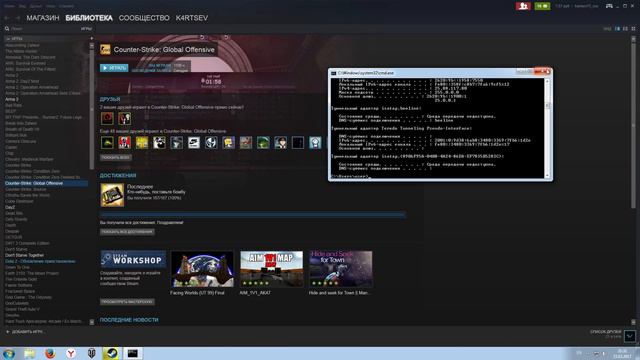Select the Dota 2 entry in the game list
The width and height of the screenshot is (640, 360).
pos(40,261)
